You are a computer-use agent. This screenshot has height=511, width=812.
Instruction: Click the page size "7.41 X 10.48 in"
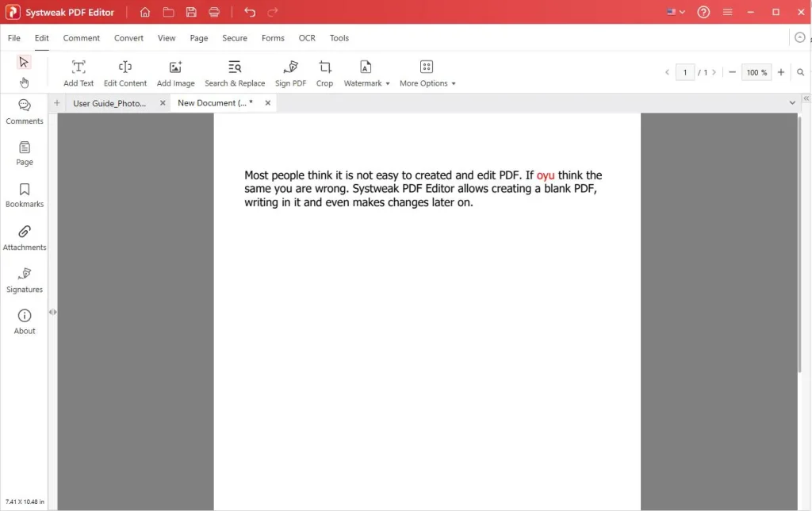coord(25,501)
